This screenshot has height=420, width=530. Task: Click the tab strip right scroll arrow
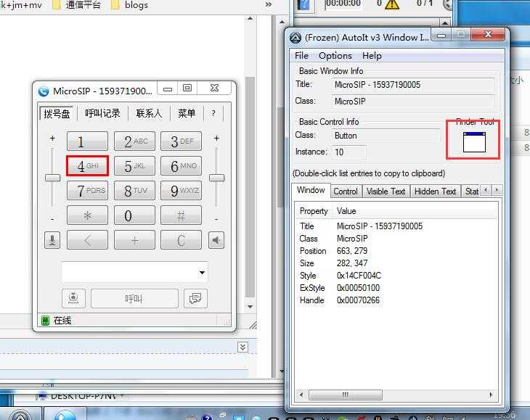point(497,190)
